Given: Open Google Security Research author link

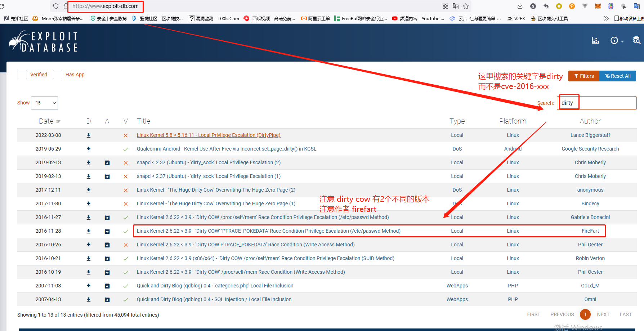Looking at the screenshot, I should 590,149.
